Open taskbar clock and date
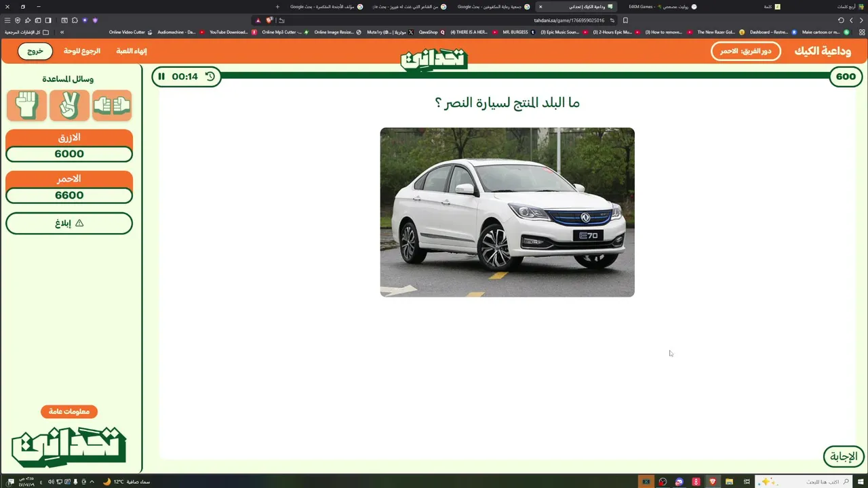 tap(27, 482)
